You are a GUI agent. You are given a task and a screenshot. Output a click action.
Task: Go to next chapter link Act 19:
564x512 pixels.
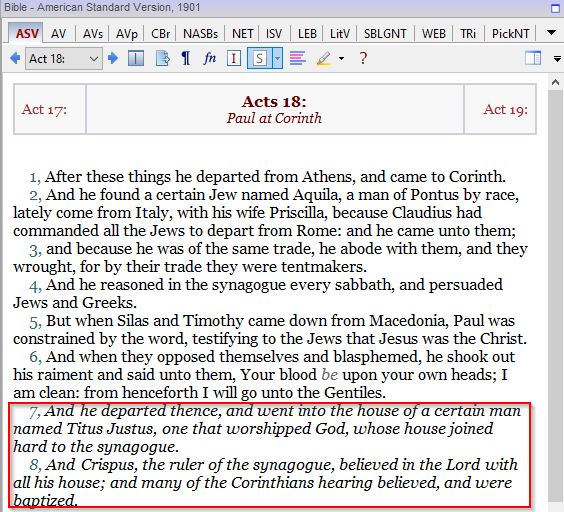click(505, 109)
